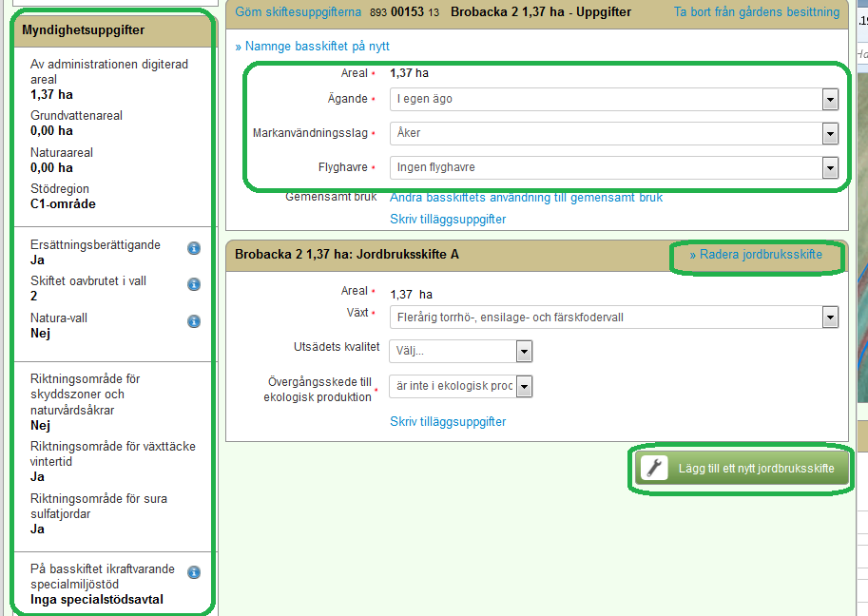Click the Inga specialstödsavtal text

97,600
